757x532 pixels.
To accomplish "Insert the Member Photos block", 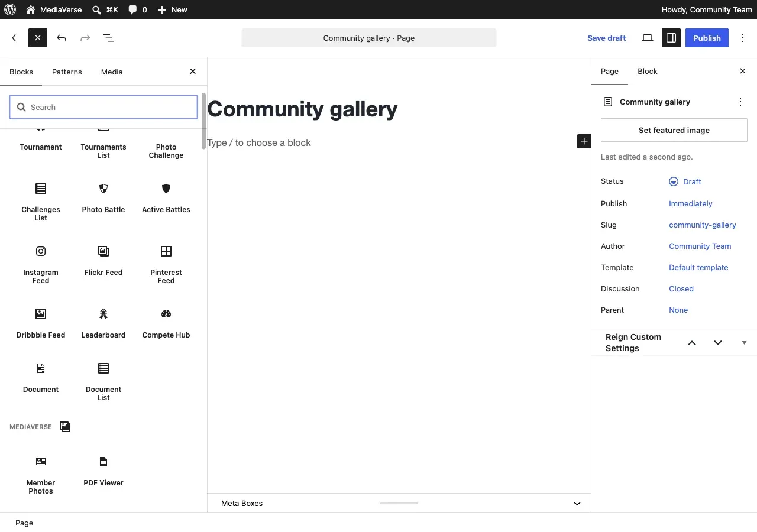I will click(41, 475).
